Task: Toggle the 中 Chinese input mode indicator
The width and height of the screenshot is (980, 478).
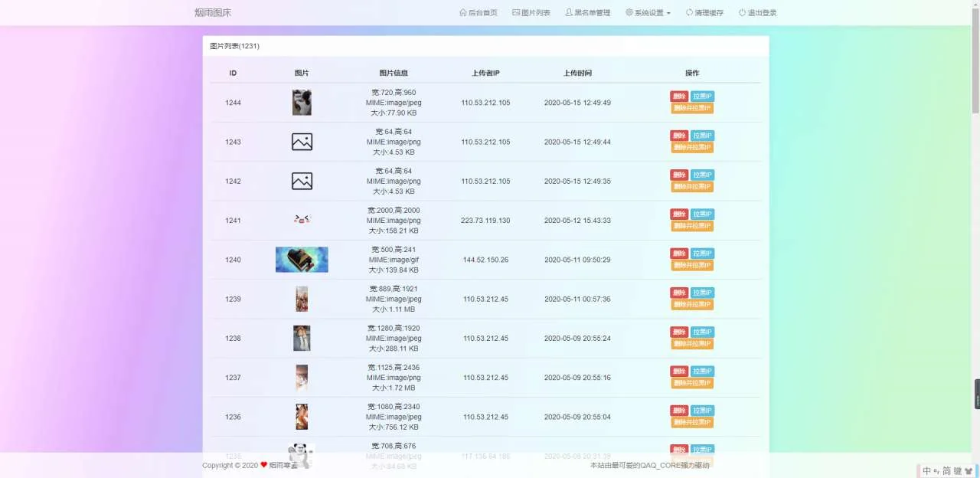Action: coord(926,471)
